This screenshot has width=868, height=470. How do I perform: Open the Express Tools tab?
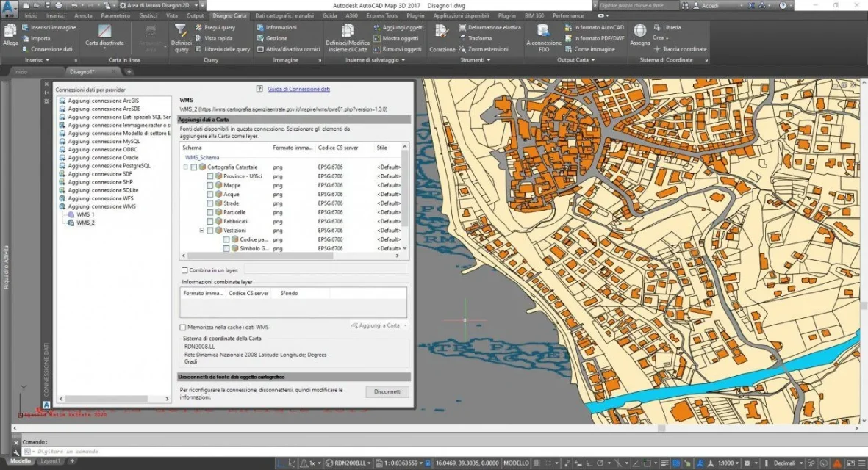382,16
